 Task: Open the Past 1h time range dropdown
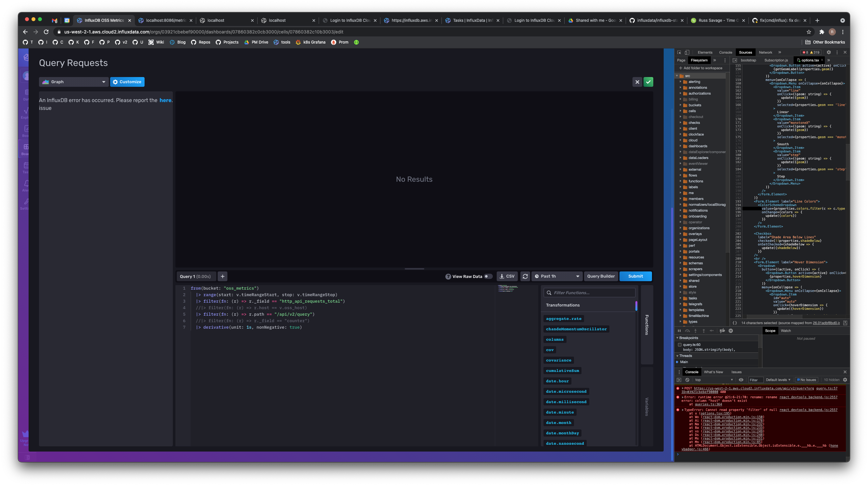pyautogui.click(x=557, y=276)
